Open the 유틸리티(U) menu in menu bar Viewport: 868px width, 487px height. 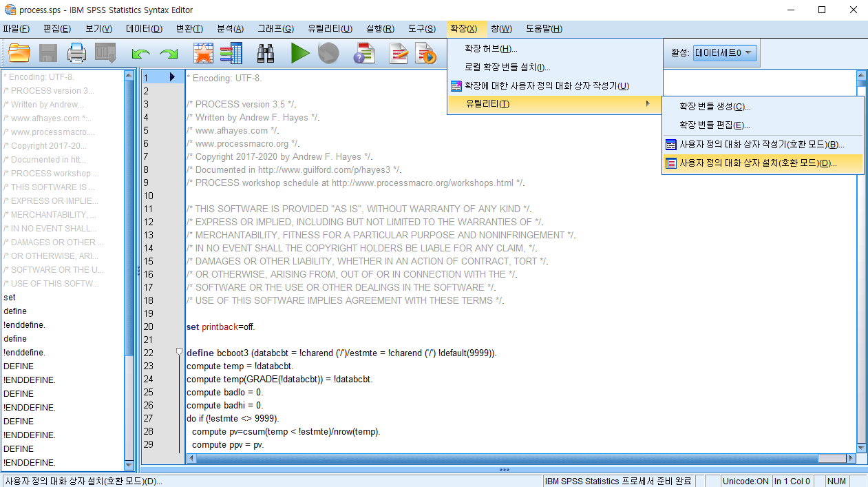click(x=330, y=28)
